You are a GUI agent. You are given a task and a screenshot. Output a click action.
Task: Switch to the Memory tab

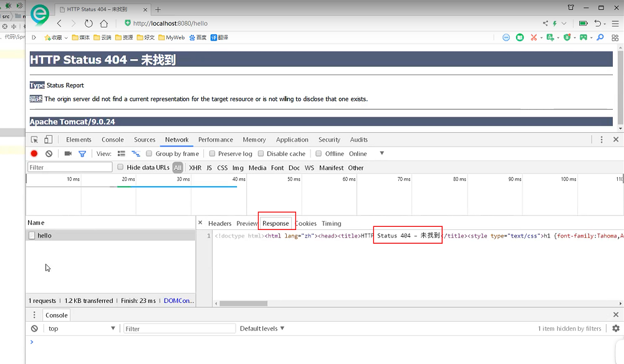pos(254,140)
